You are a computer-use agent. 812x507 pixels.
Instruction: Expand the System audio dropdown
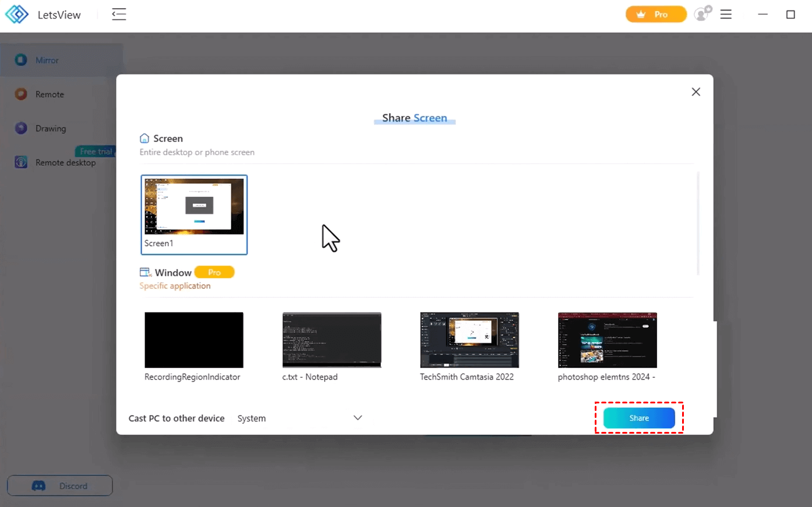300,419
